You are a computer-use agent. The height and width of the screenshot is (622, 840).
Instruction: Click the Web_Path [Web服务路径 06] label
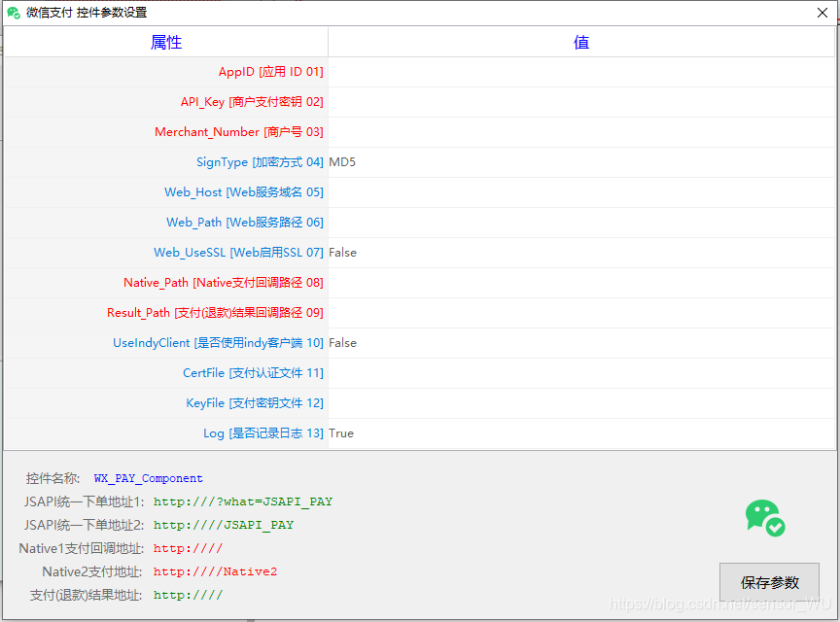pyautogui.click(x=245, y=223)
